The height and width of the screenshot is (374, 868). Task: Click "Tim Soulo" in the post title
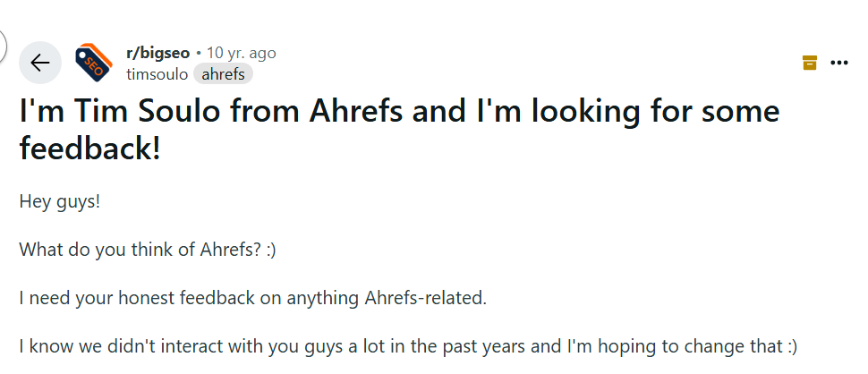[x=147, y=113]
